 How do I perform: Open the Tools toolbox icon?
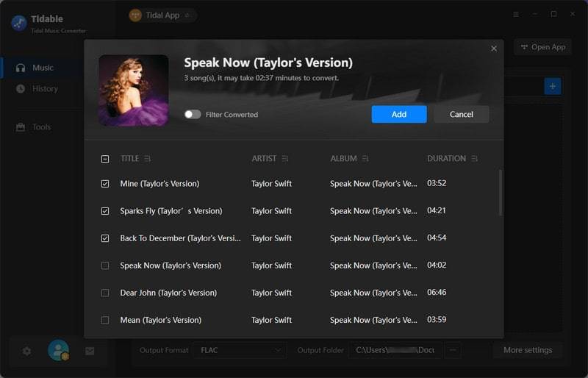pos(21,127)
